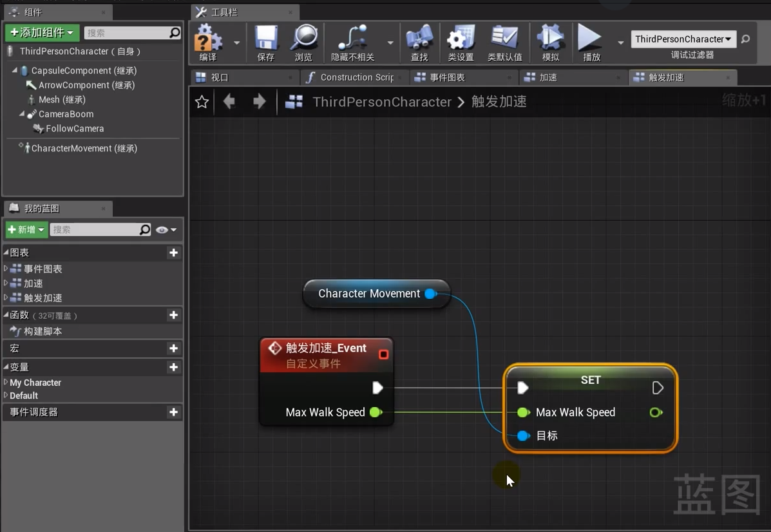The height and width of the screenshot is (532, 771).
Task: Select the 工具栏 toolbar panel tab
Action: coord(244,12)
